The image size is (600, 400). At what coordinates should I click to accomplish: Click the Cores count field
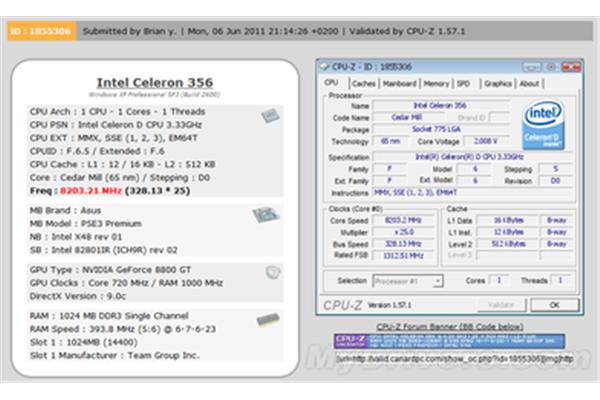(499, 281)
